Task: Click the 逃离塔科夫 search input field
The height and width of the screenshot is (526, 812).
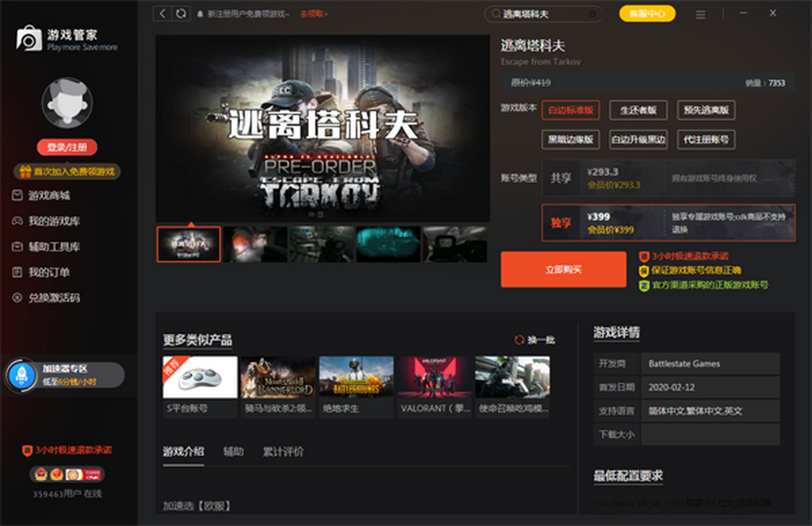Action: (541, 14)
